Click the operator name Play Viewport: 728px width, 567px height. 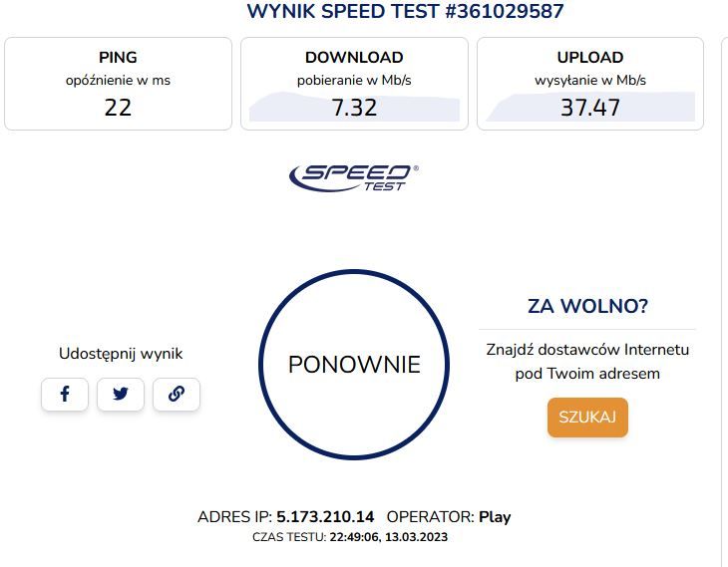coord(495,517)
